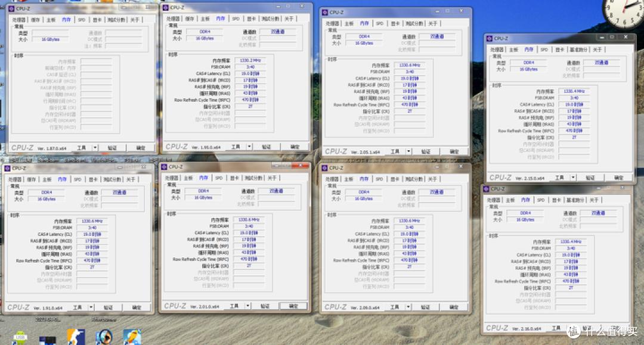644x345 pixels.
Task: Click empty 内存频率 field in CPU-Z 1.87.0
Action: (x=96, y=62)
